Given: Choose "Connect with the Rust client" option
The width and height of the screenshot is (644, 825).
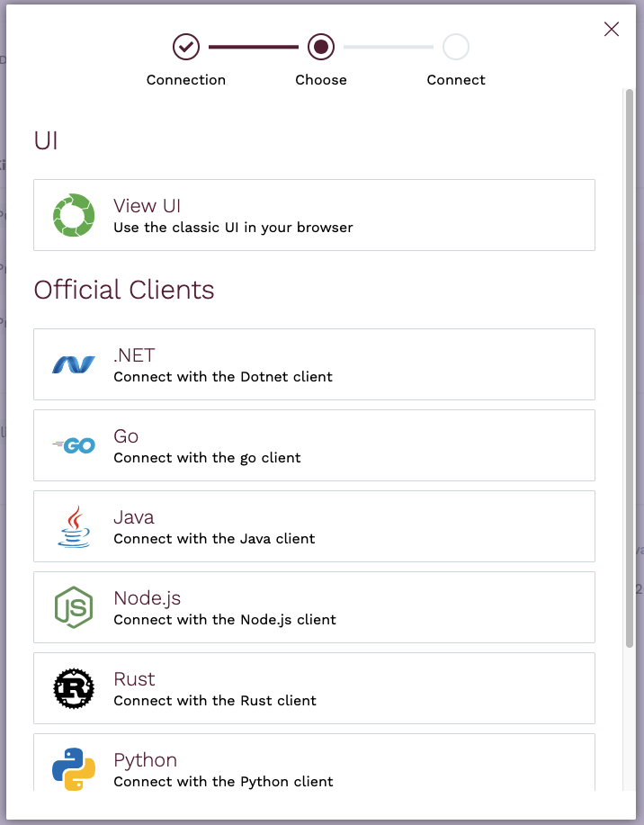Looking at the screenshot, I should [215, 701].
